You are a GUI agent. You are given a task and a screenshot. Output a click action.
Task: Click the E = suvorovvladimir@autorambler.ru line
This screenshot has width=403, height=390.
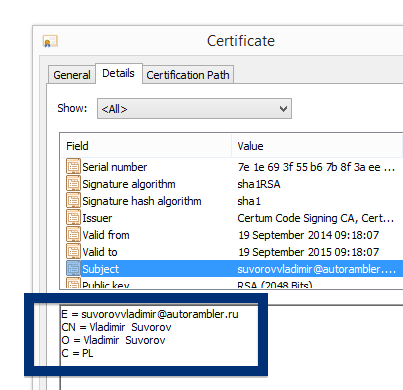pyautogui.click(x=150, y=314)
